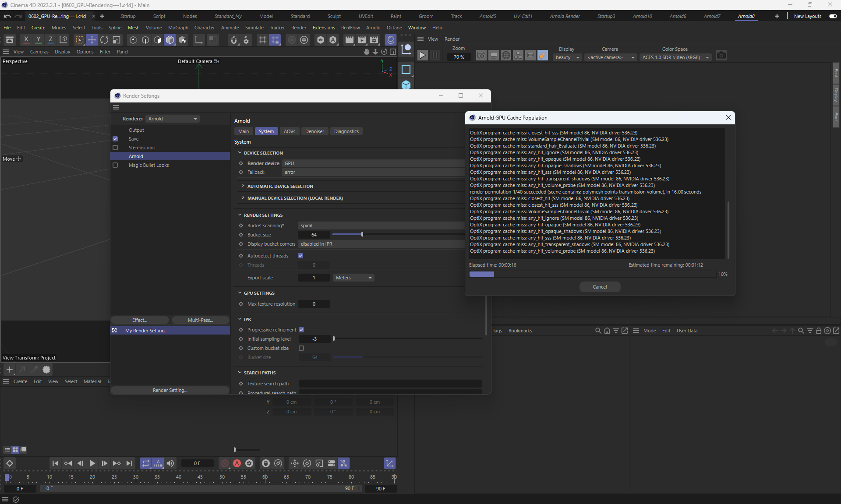Open the Display beauty dropdown
841x504 pixels.
coord(567,57)
